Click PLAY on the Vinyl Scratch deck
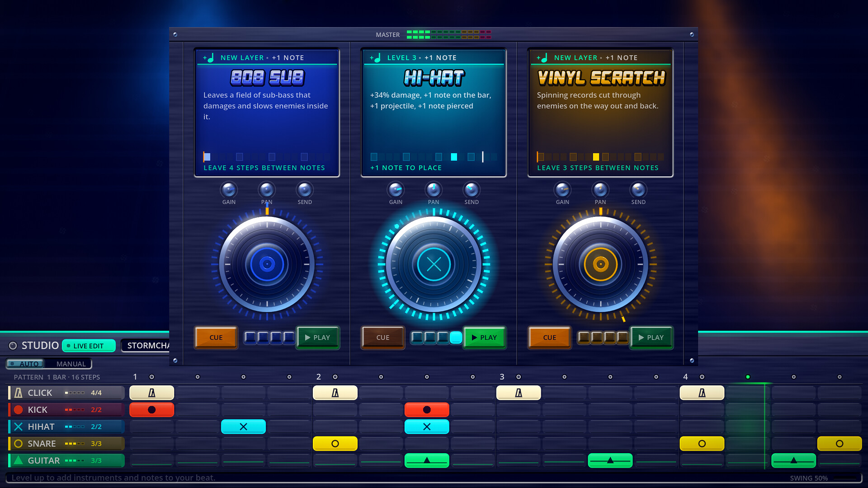Image resolution: width=868 pixels, height=488 pixels. [x=651, y=338]
